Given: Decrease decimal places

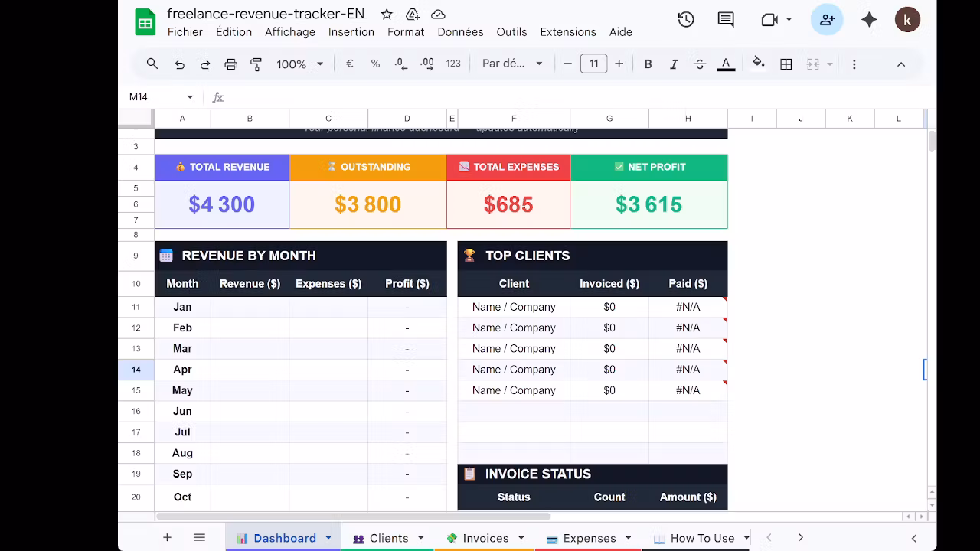Looking at the screenshot, I should click(x=401, y=64).
